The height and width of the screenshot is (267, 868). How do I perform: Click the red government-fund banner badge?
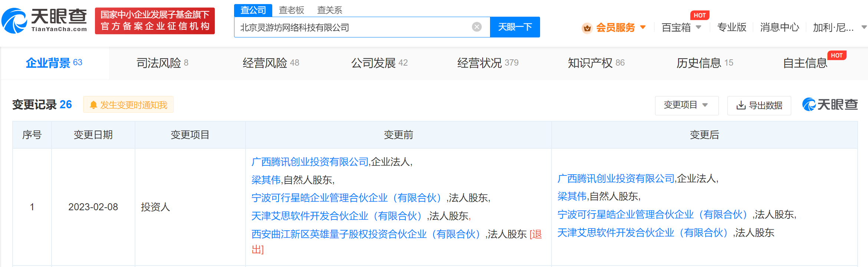click(155, 21)
